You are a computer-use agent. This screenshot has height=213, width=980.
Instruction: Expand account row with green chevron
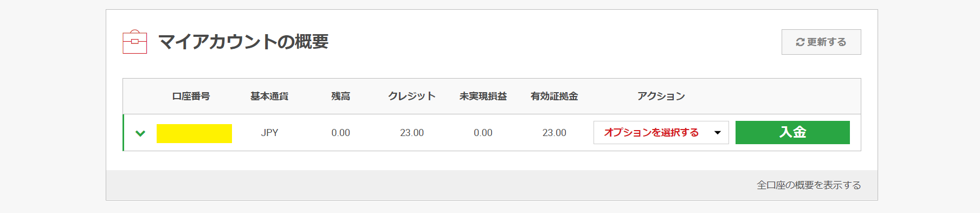tap(140, 133)
